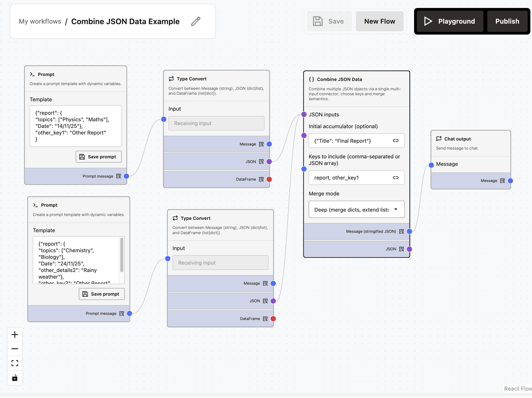The image size is (532, 398).
Task: Click the link icon in Keys to include field
Action: point(395,178)
